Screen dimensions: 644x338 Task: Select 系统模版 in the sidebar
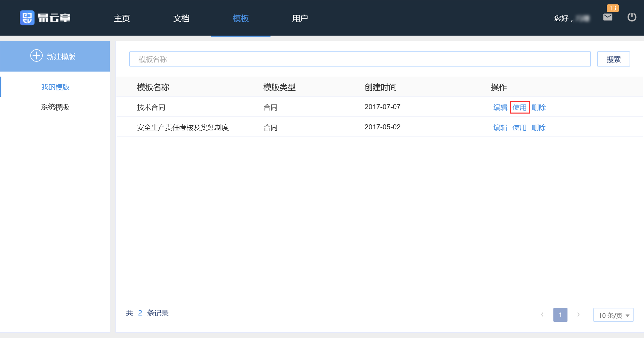(x=55, y=107)
